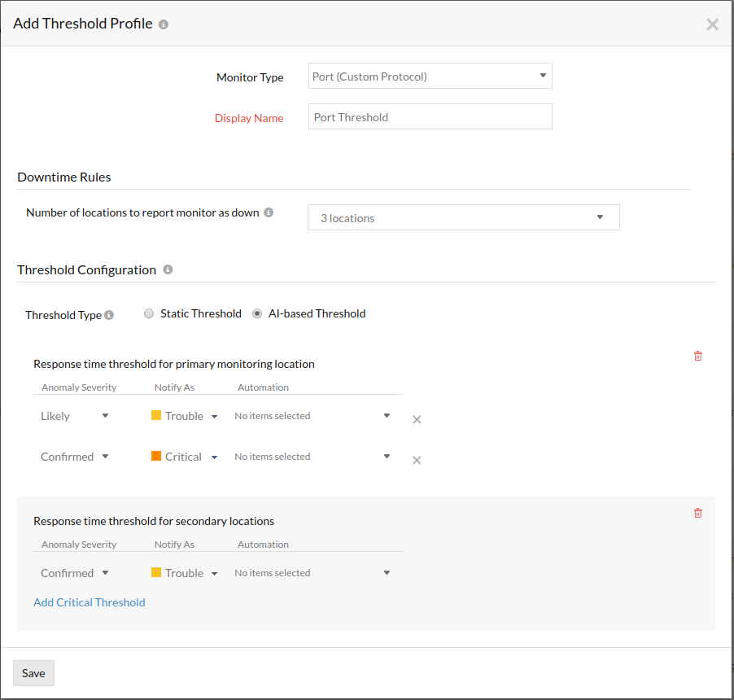Click the Save button
The width and height of the screenshot is (734, 700).
click(x=33, y=673)
